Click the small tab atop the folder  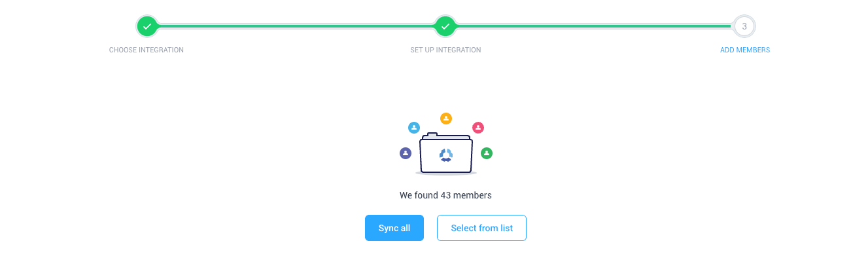432,134
